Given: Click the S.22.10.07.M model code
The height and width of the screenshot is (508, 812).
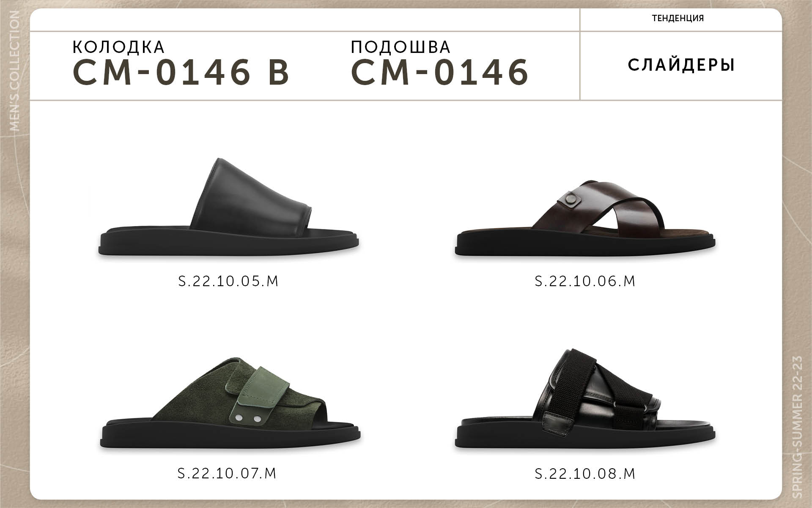Looking at the screenshot, I should [227, 473].
